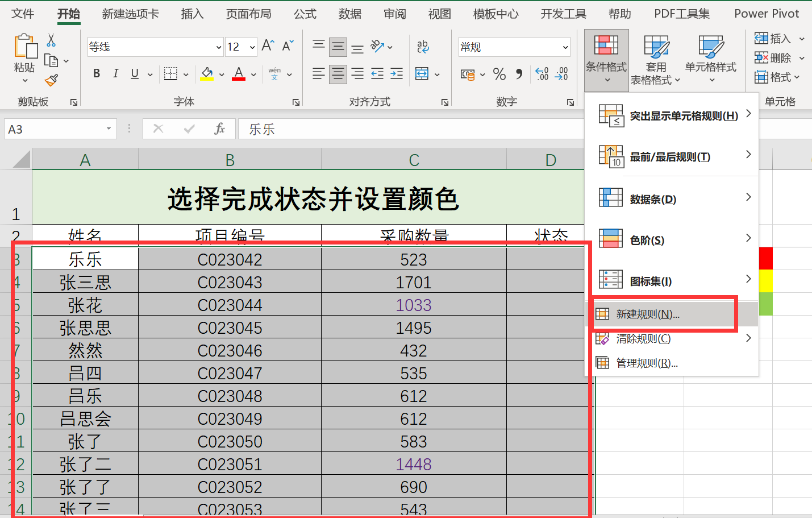This screenshot has width=812, height=518.
Task: Apply red font color
Action: point(239,74)
